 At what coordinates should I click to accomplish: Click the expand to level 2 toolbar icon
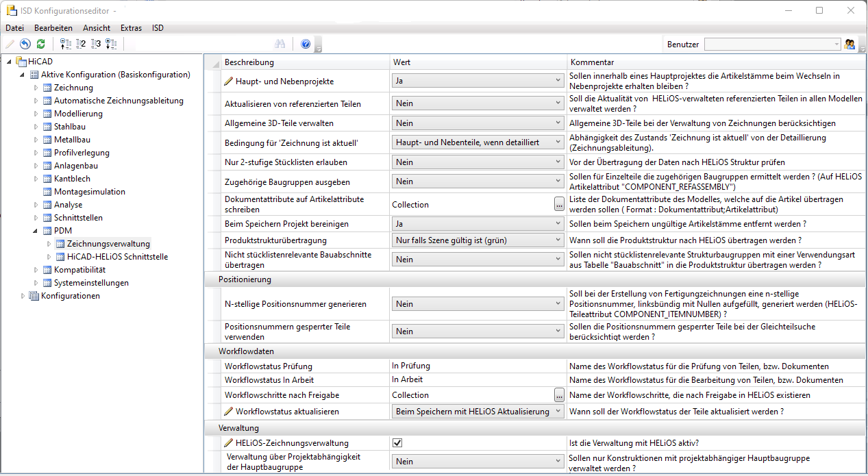(81, 44)
